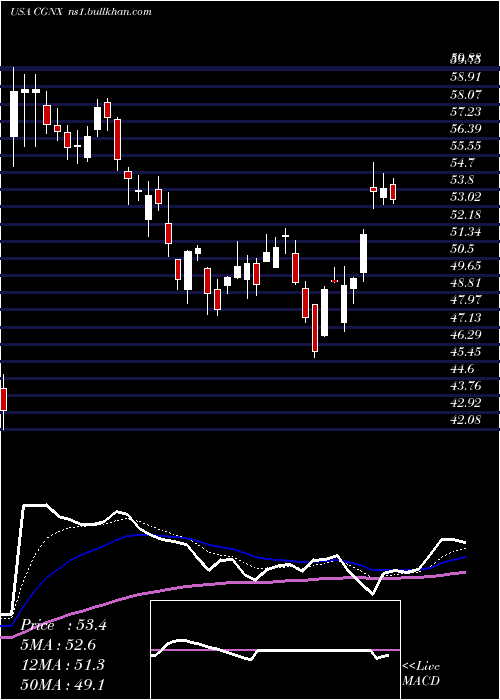Click the '5MA : 52.6' readout

point(58,645)
